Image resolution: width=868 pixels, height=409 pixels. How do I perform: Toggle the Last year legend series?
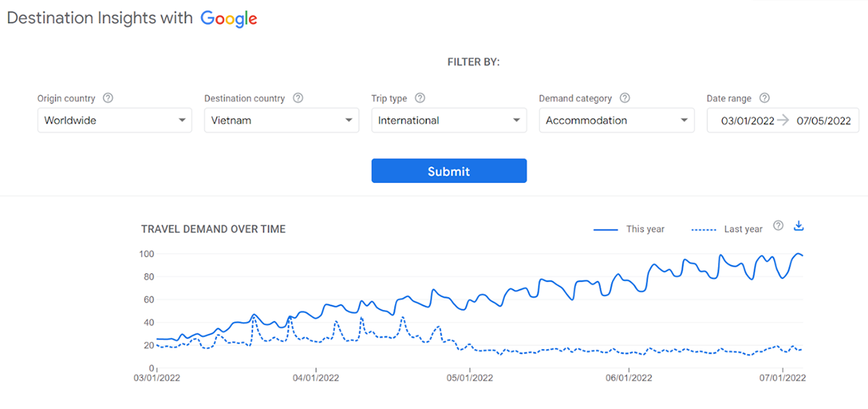[727, 229]
